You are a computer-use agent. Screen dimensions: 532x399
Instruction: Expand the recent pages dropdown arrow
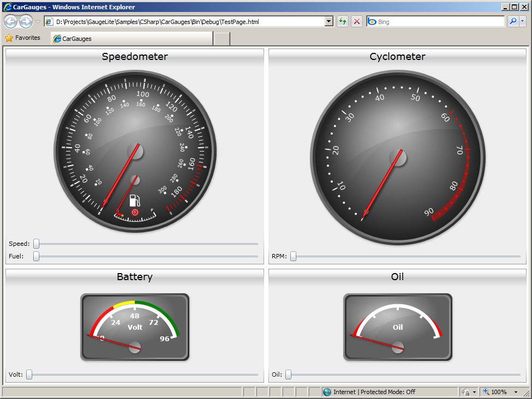(38, 22)
